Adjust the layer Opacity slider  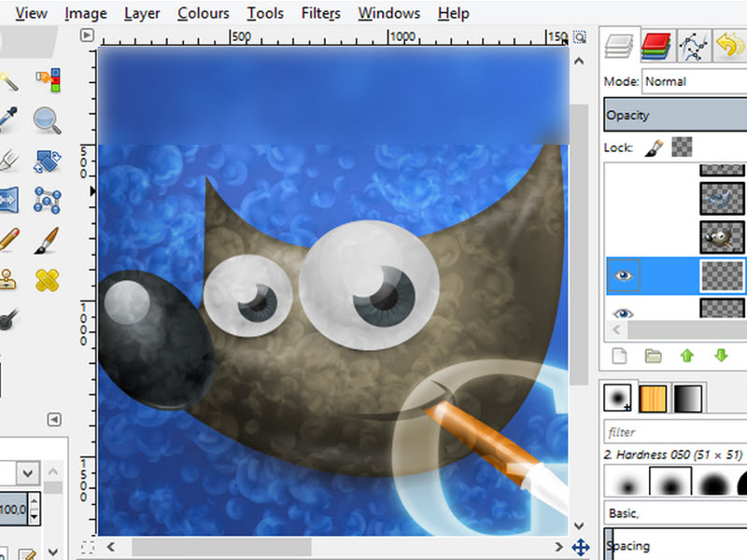click(x=675, y=115)
